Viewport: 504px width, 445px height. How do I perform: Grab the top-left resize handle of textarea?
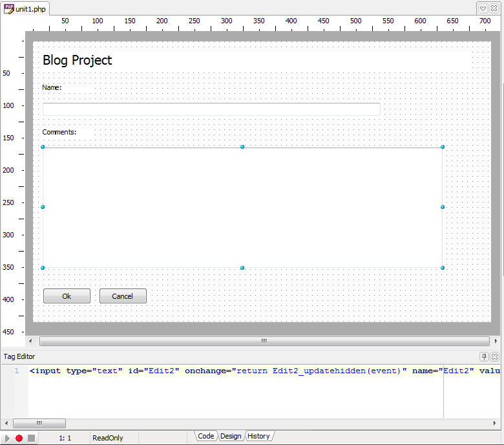tap(43, 147)
